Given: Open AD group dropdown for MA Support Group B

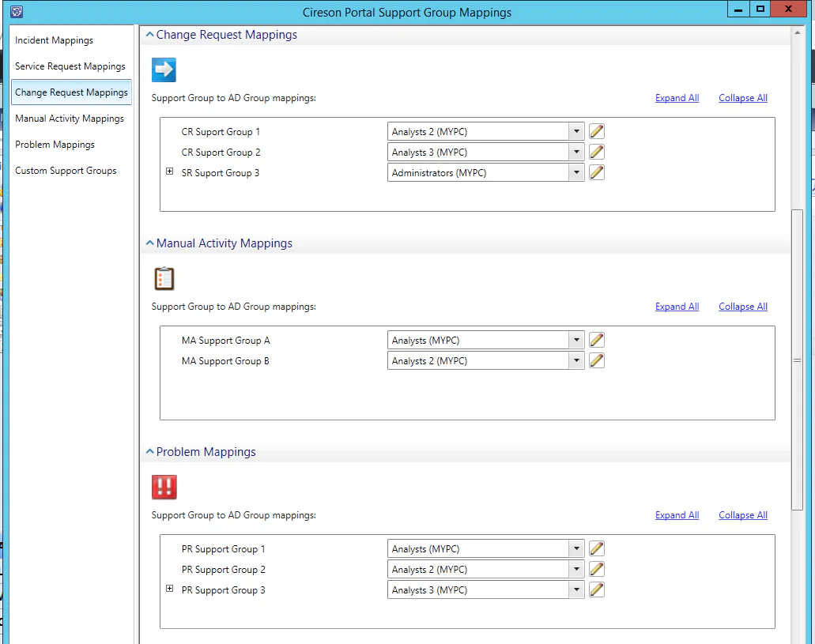Looking at the screenshot, I should click(x=576, y=361).
